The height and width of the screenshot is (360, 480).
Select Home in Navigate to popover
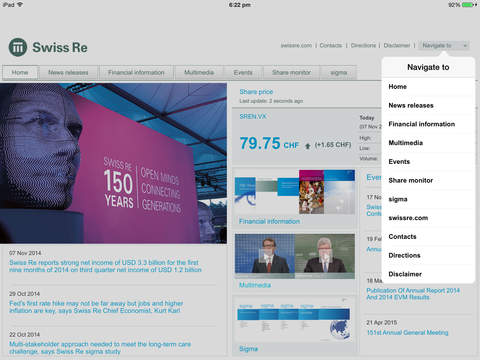click(x=428, y=87)
